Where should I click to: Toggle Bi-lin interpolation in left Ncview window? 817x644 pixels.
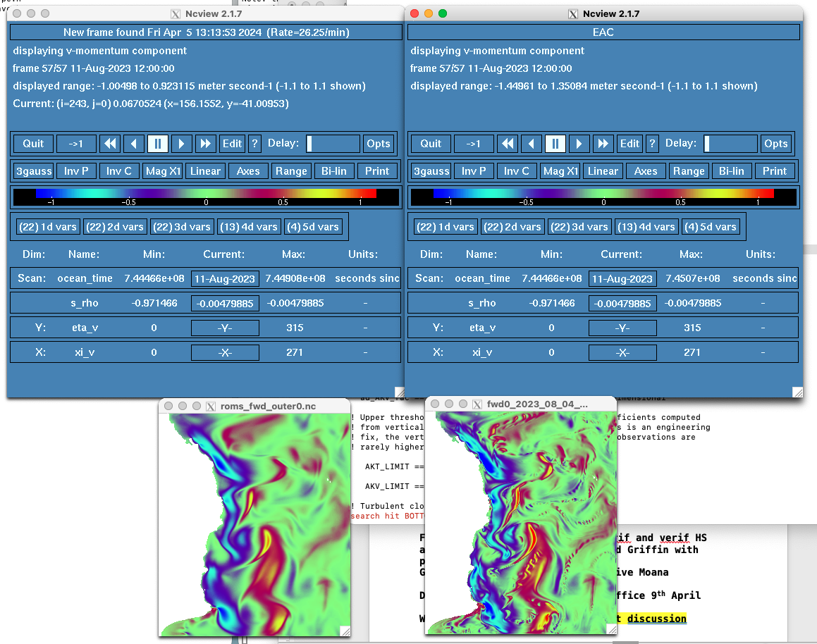pos(333,171)
